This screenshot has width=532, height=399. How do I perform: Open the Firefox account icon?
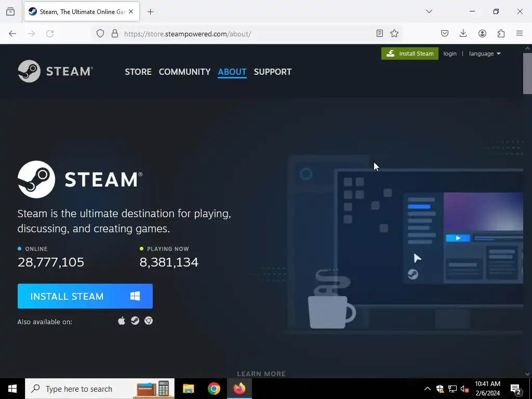tap(482, 33)
